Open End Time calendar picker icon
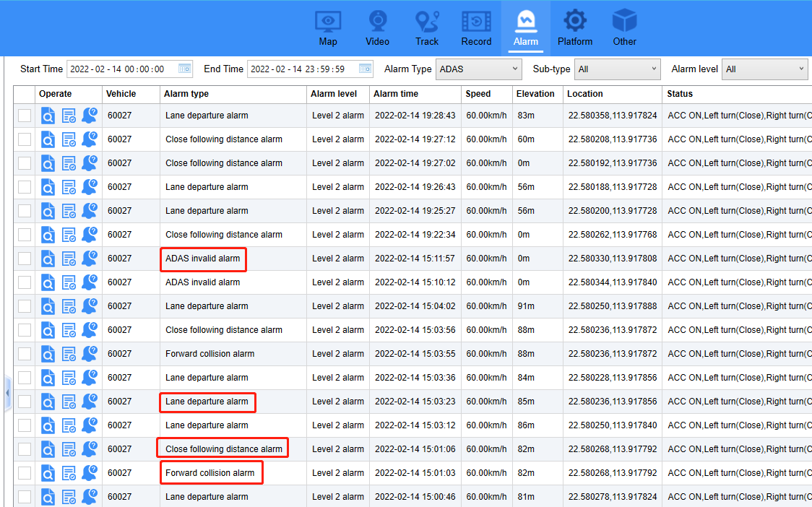This screenshot has width=812, height=507. (x=365, y=69)
